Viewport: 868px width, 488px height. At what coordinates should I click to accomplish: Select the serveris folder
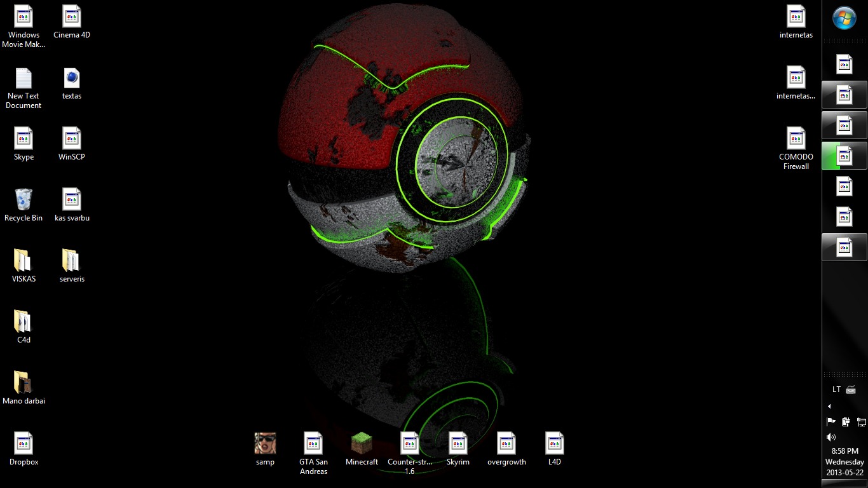(x=72, y=266)
